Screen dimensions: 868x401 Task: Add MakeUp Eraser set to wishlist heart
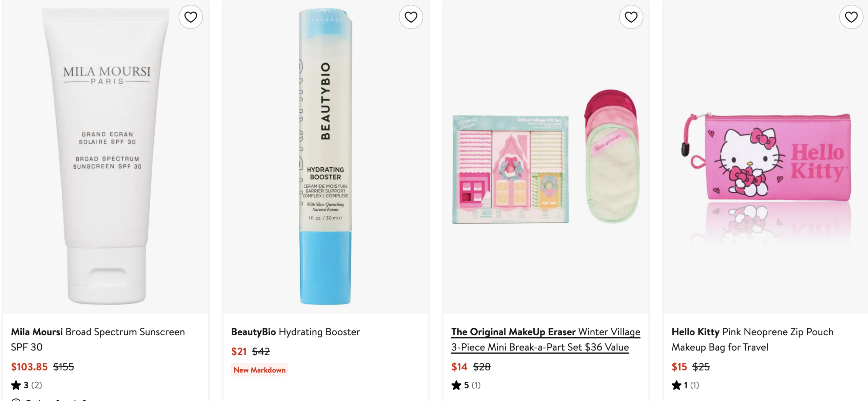(x=631, y=17)
